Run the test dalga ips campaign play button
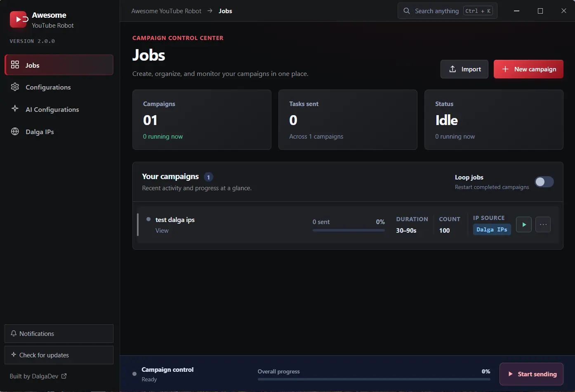This screenshot has width=575, height=392. (524, 224)
